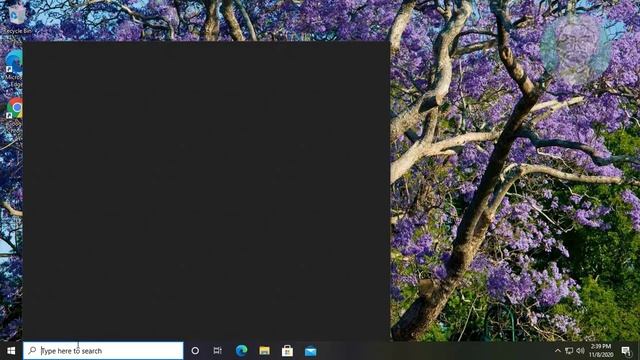The height and width of the screenshot is (360, 640).
Task: Open the Mail app from the taskbar
Action: coord(310,351)
